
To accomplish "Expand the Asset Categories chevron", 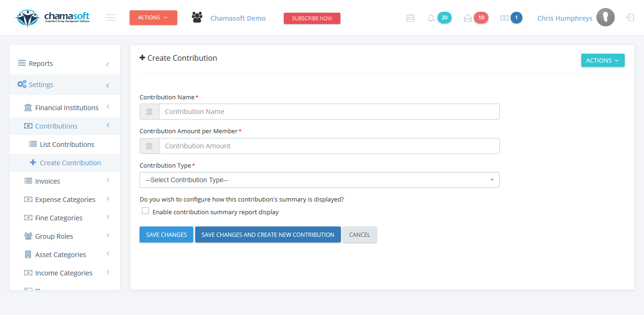I will coord(108,254).
